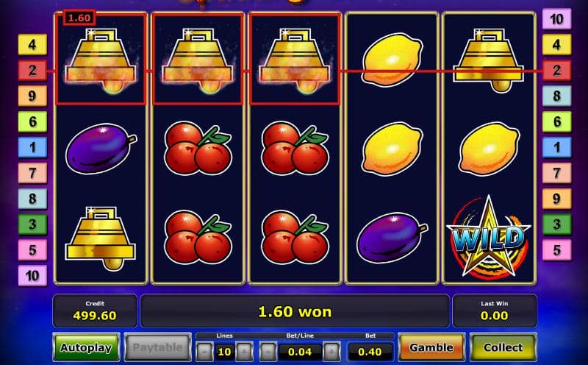Image resolution: width=588 pixels, height=365 pixels.
Task: Decrease the Bet/Line amount
Action: click(268, 352)
